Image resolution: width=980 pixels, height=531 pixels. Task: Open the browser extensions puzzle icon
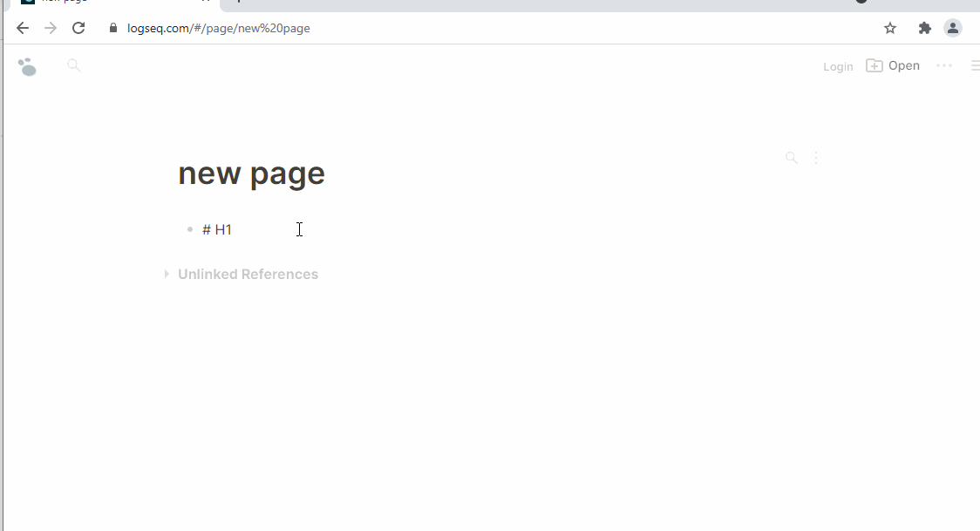tap(924, 28)
